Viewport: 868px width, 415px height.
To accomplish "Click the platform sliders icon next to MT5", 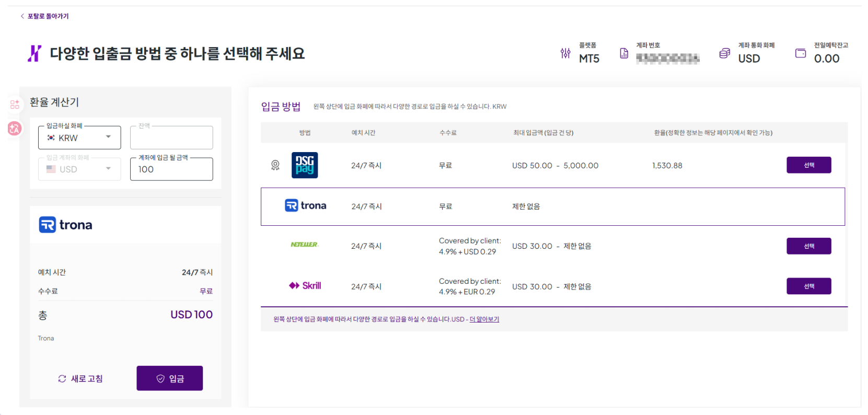I will [565, 53].
